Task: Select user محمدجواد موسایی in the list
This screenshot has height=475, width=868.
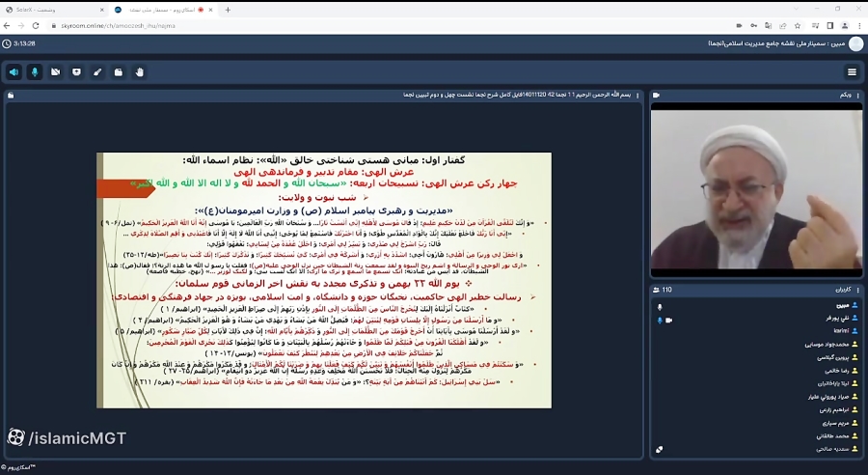Action: click(x=827, y=345)
